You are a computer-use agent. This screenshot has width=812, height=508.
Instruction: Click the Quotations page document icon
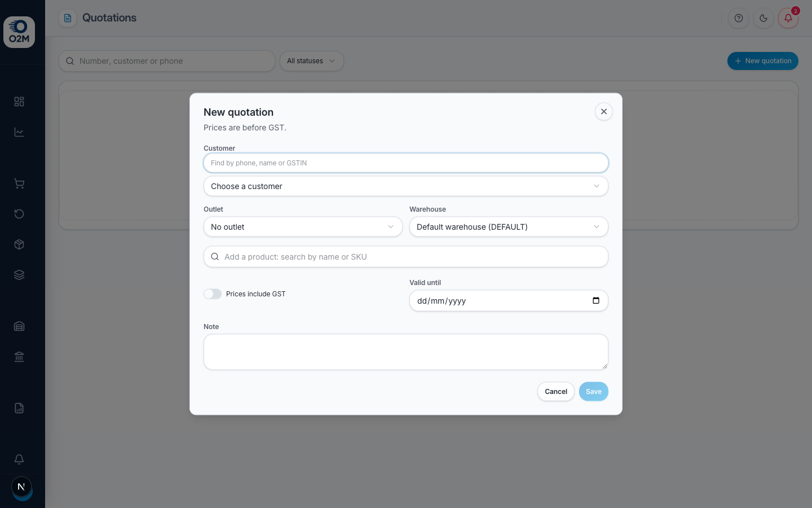(x=68, y=18)
